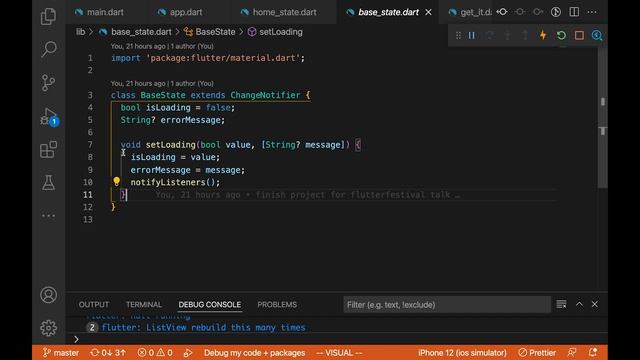Click the git blame annotation above line 1

tap(162, 46)
